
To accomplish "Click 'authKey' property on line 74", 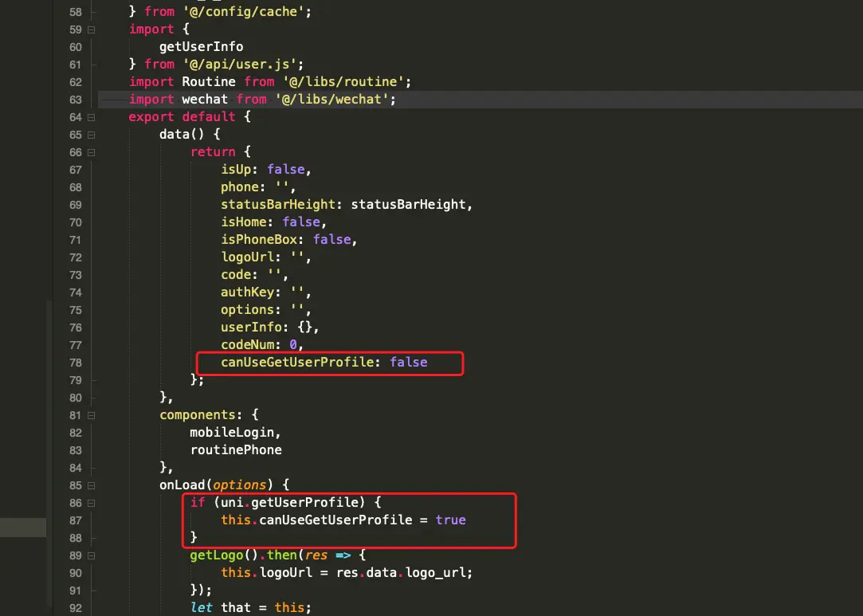I will pos(247,292).
